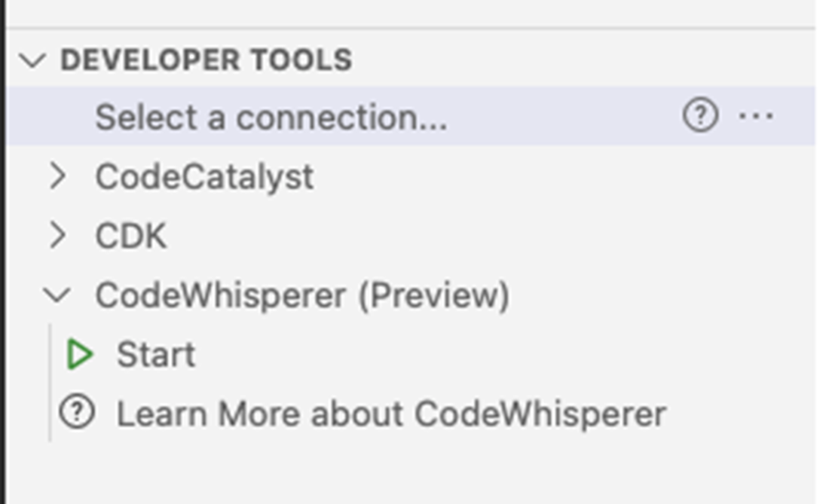
Task: Click the question mark icon beside Learn More
Action: [x=77, y=414]
